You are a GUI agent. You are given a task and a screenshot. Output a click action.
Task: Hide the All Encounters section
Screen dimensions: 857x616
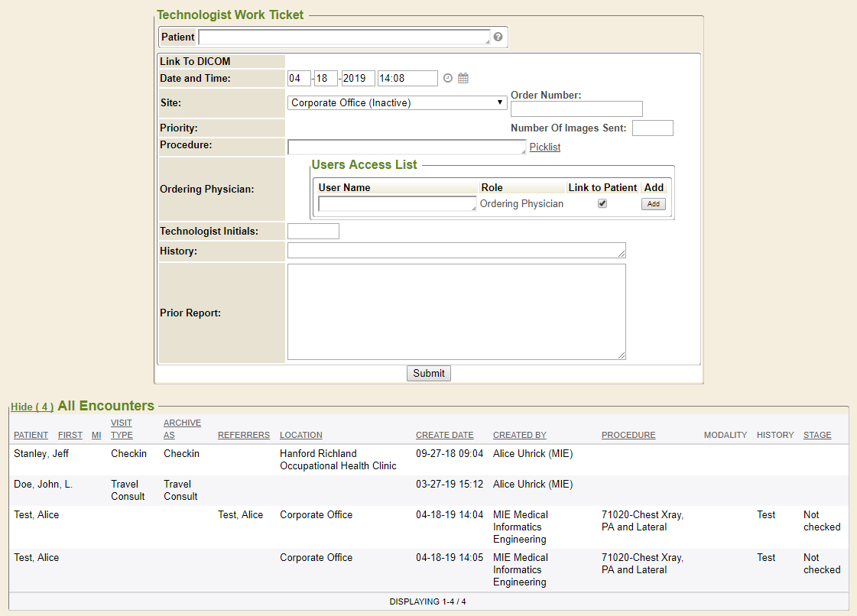tap(31, 407)
